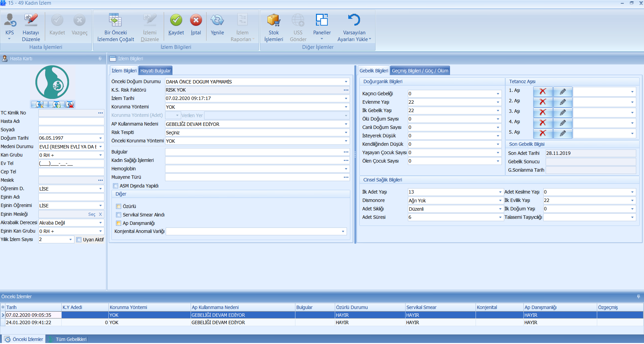Image resolution: width=644 pixels, height=344 pixels.
Task: Switch to the Hayati Bulgular tab
Action: [155, 71]
